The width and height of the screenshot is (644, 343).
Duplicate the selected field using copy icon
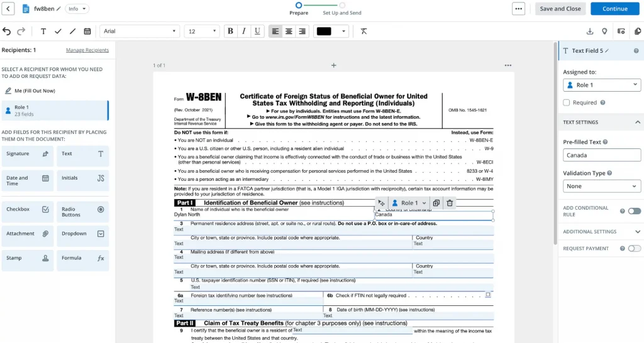coord(436,203)
